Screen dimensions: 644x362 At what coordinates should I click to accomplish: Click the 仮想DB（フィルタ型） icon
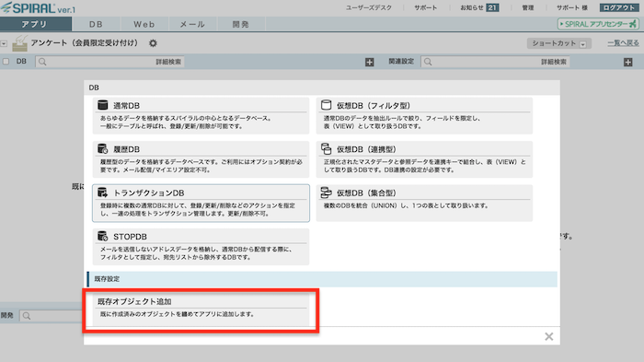(326, 105)
